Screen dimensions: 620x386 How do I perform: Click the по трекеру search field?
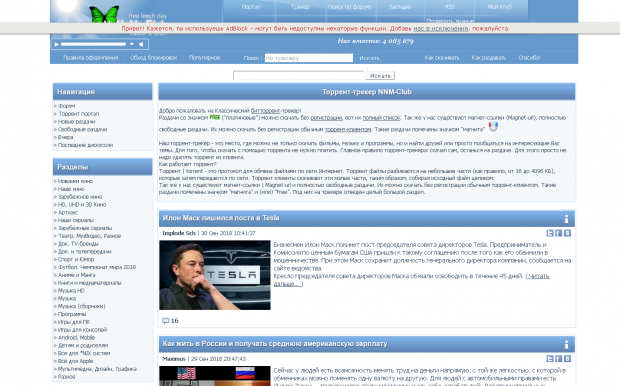[308, 58]
